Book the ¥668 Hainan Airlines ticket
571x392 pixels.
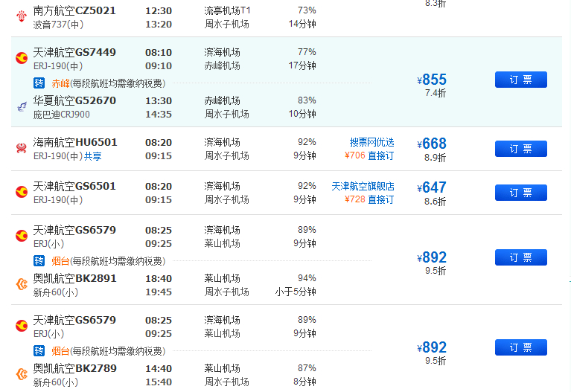click(520, 149)
